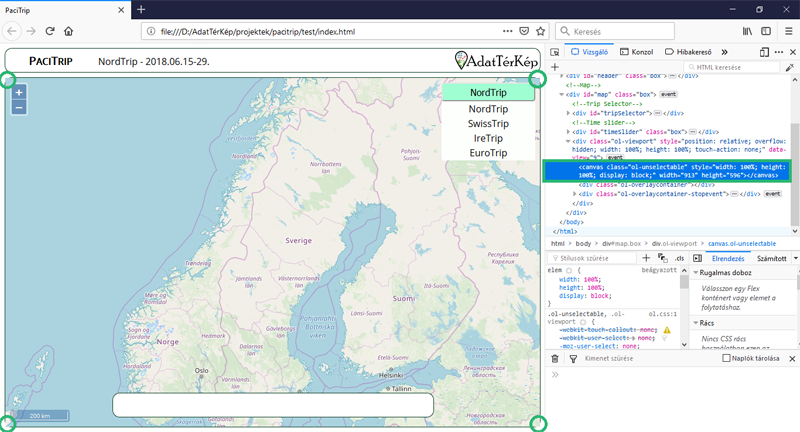This screenshot has width=800, height=432.
Task: Collapse the ol-viewport div node
Action: [568, 141]
